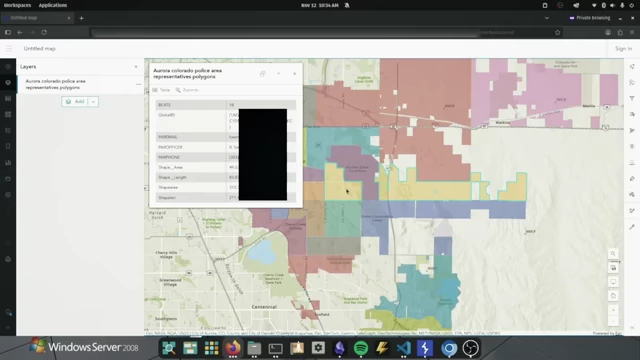Open the Firefox account icon
This screenshot has height=360, width=640.
point(608,32)
